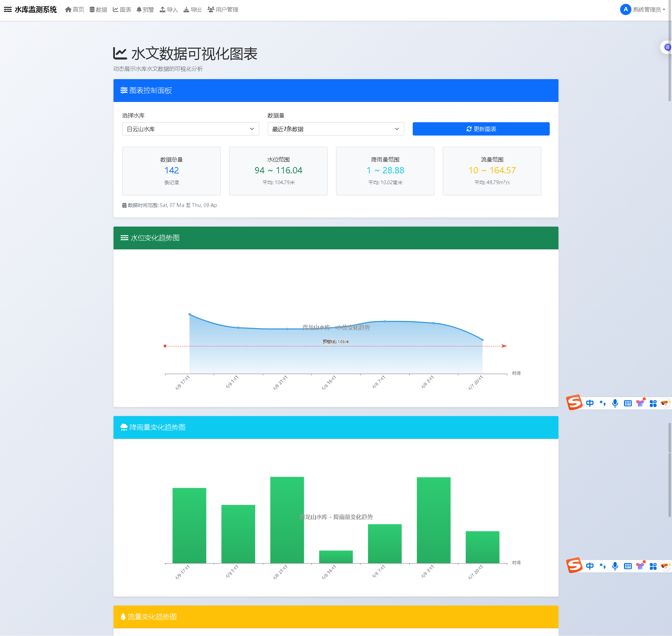Click the water level point at 4/8 21:41
This screenshot has width=672, height=636.
[287, 329]
